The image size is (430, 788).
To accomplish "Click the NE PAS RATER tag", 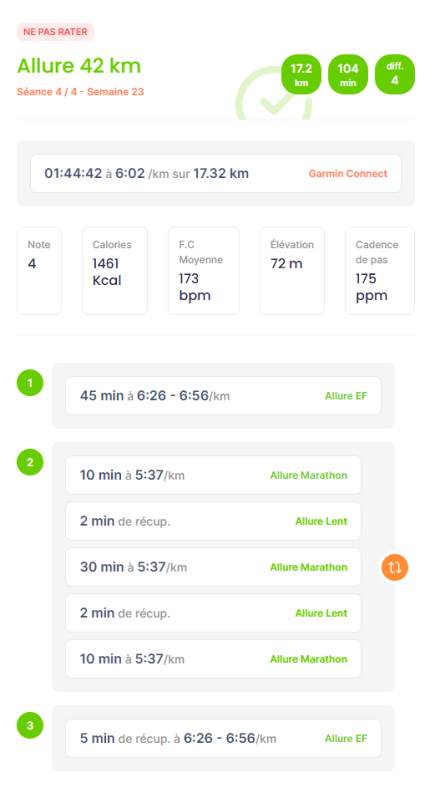I will 55,32.
